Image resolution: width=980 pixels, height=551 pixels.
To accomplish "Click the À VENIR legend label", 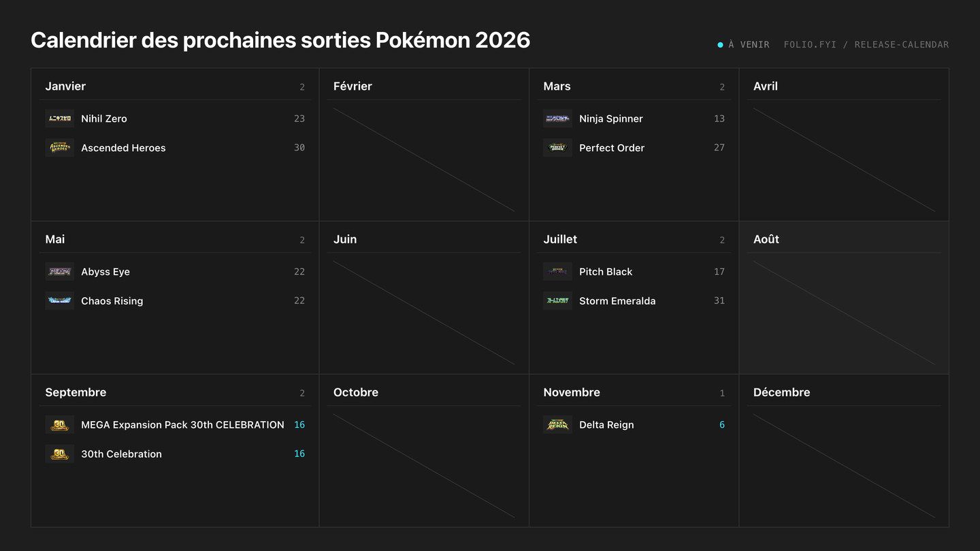I will pyautogui.click(x=749, y=45).
